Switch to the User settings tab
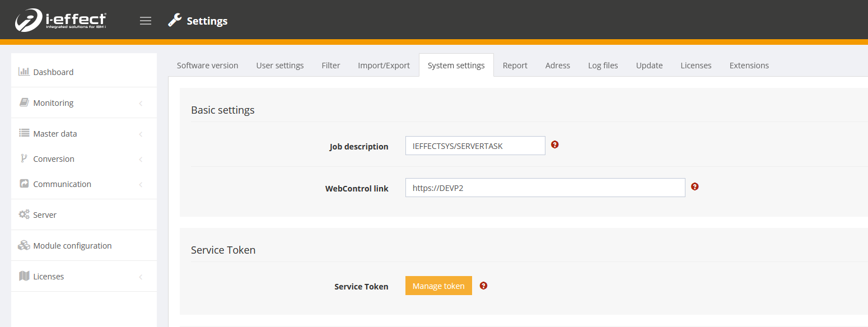 click(280, 66)
